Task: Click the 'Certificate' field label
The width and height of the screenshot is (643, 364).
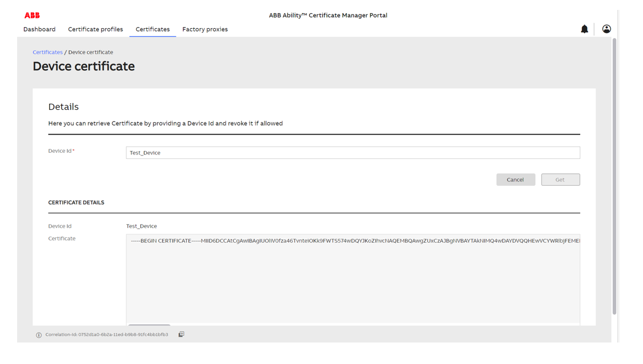Action: [62, 238]
